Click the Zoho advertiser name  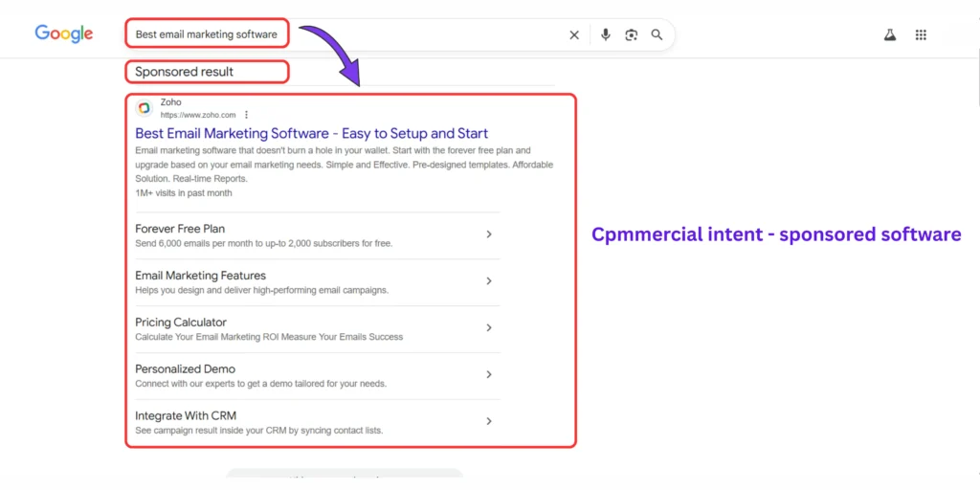pos(170,101)
